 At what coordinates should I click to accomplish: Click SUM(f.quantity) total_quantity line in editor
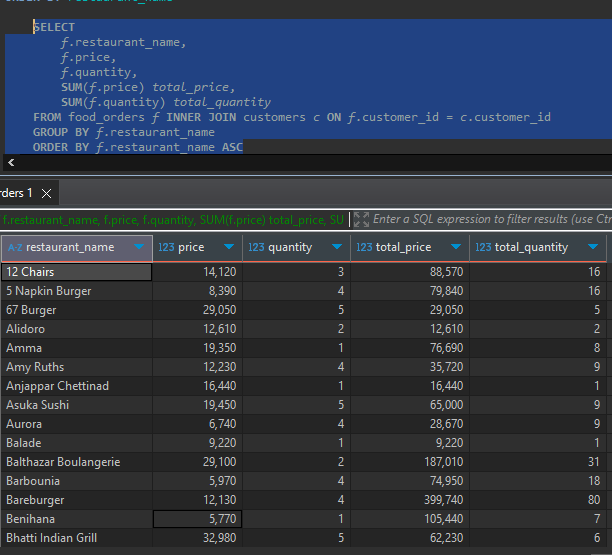[166, 102]
